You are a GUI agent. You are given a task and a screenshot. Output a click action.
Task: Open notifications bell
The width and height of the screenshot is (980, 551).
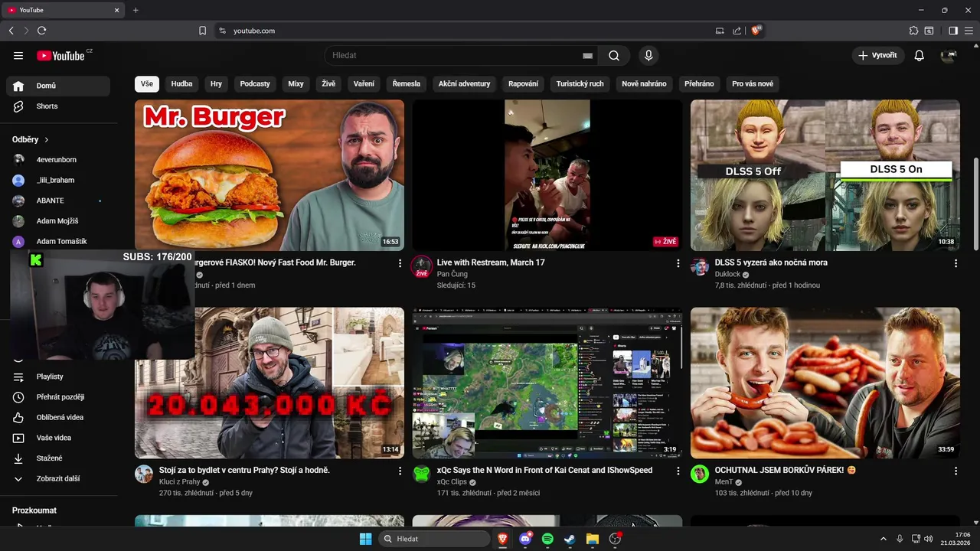pyautogui.click(x=920, y=55)
